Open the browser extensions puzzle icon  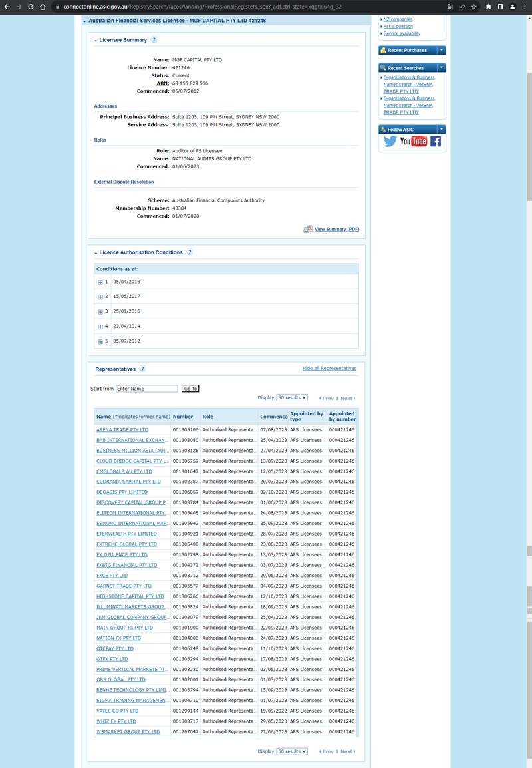click(x=488, y=7)
